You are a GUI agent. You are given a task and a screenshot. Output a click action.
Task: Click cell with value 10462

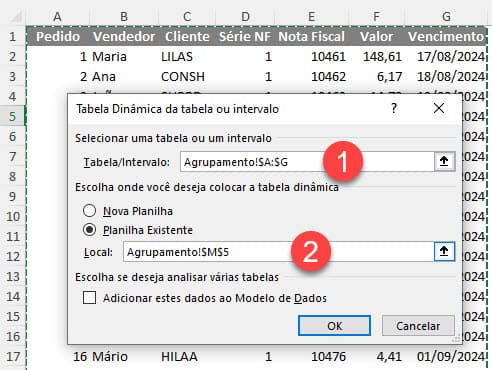coord(311,76)
